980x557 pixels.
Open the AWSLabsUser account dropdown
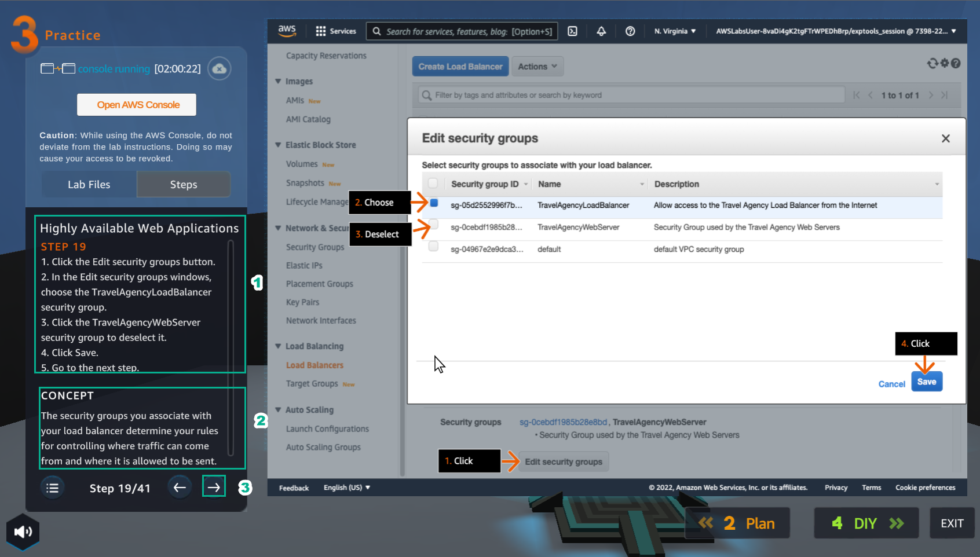tap(836, 31)
